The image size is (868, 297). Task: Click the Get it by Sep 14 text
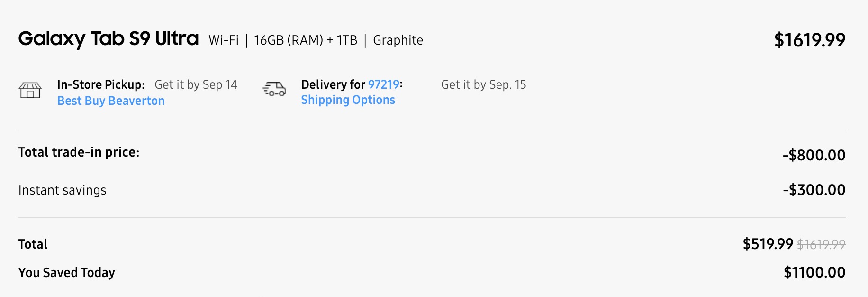(x=196, y=84)
